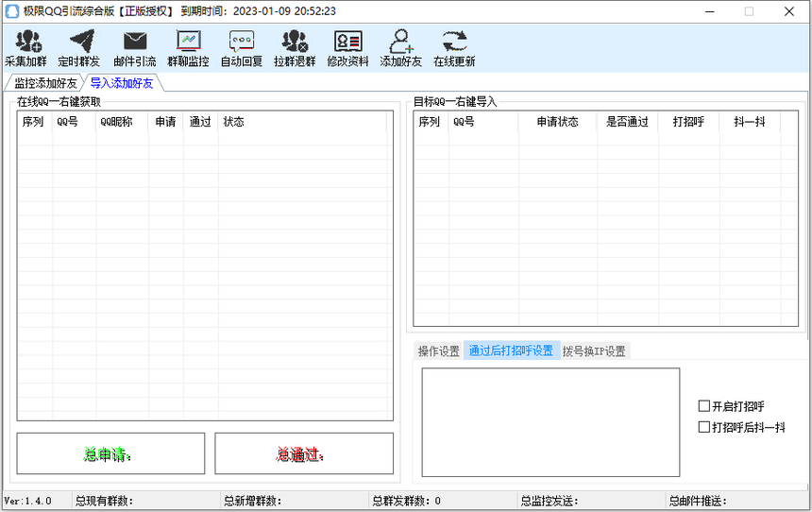Image resolution: width=812 pixels, height=512 pixels.
Task: Open the 自动回复 chat bubble tool
Action: click(x=242, y=48)
